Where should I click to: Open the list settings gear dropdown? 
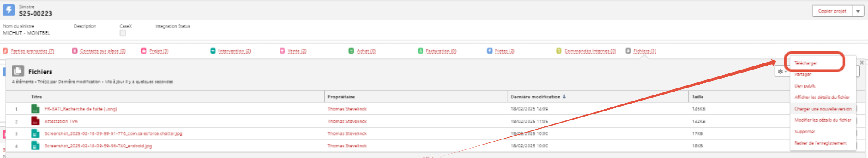point(782,72)
